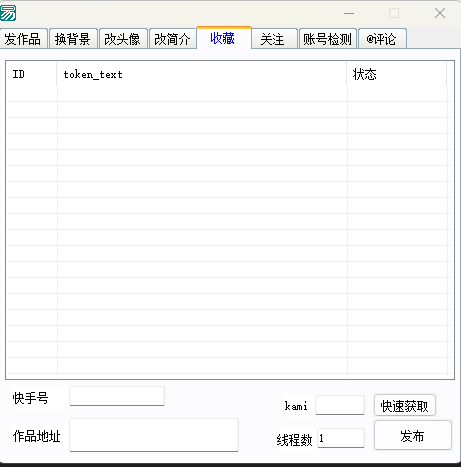Select the 收藏 tab

[x=224, y=38]
